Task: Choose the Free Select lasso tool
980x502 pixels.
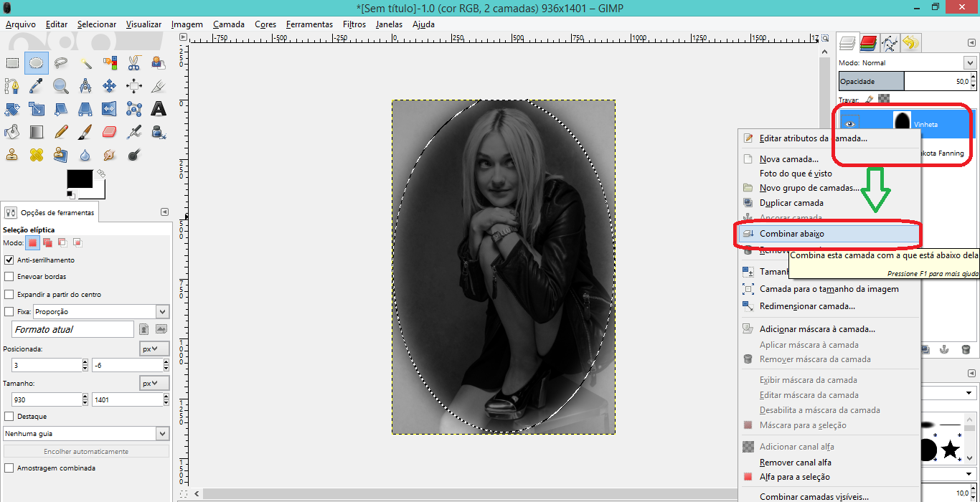Action: (61, 63)
